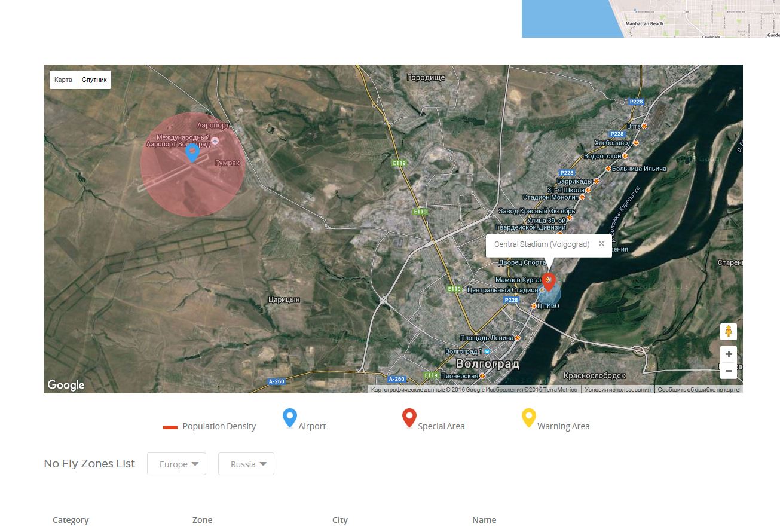This screenshot has height=532, width=780.
Task: Click the Условия использования link
Action: click(617, 390)
